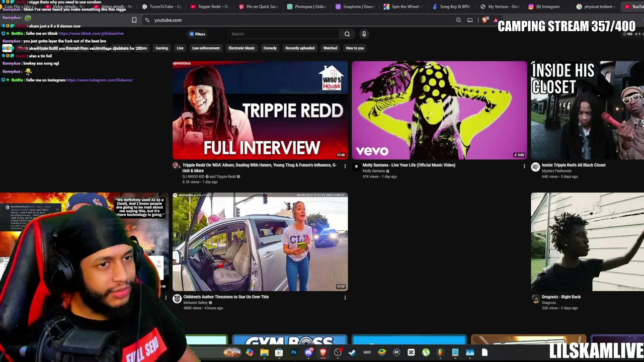This screenshot has height=362, width=644.
Task: Open options menu for Children's Author video
Action: (x=345, y=298)
